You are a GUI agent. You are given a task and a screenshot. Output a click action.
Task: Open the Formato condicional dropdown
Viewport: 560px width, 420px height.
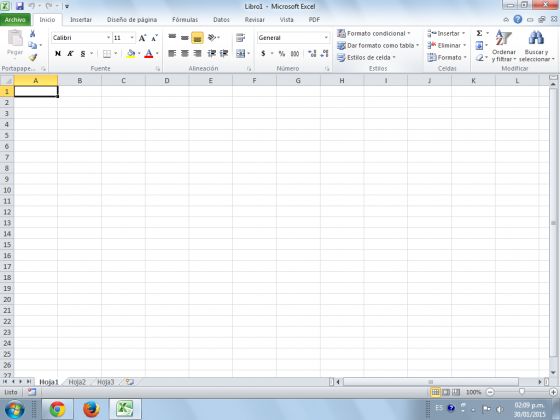[374, 34]
